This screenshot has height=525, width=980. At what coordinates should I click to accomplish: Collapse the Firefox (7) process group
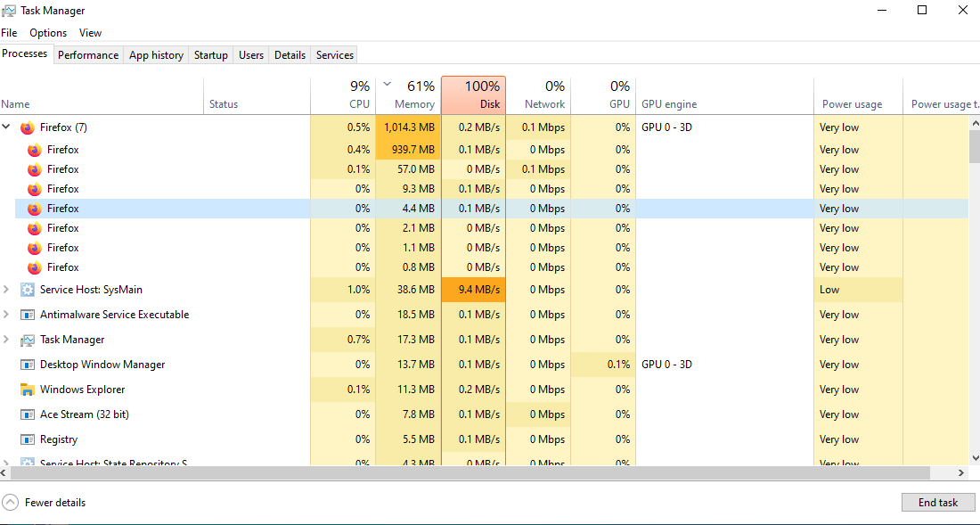point(7,127)
